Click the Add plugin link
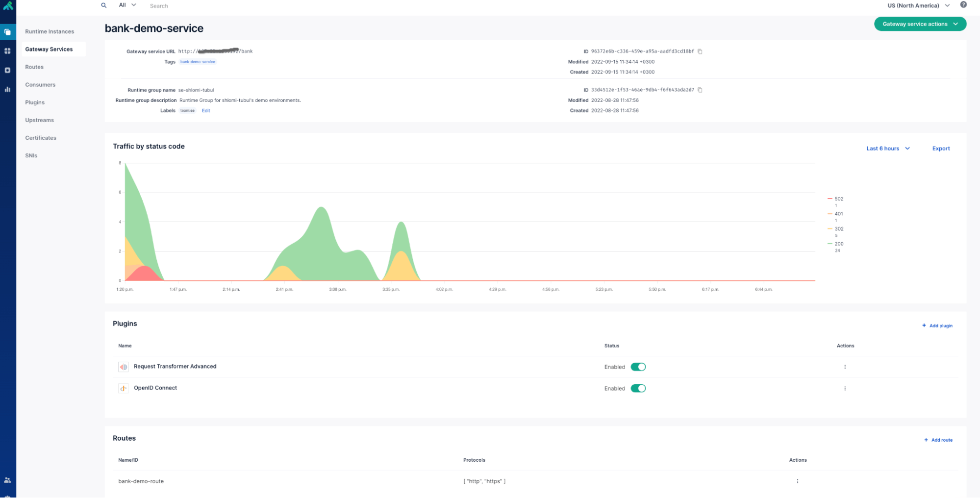Image resolution: width=980 pixels, height=498 pixels. 937,326
